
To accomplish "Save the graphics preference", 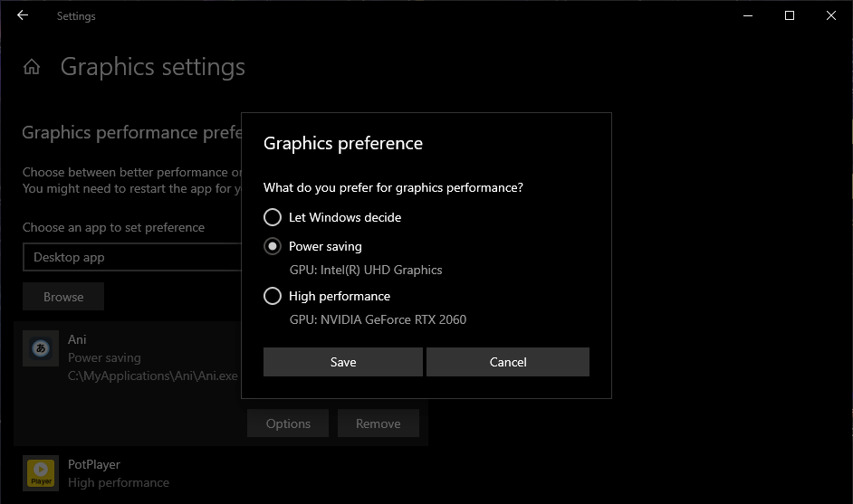I will (x=342, y=362).
